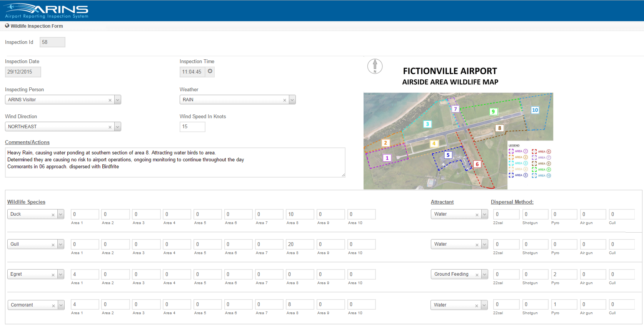The width and height of the screenshot is (644, 325).
Task: Click the Area 8 marker on map
Action: [499, 128]
